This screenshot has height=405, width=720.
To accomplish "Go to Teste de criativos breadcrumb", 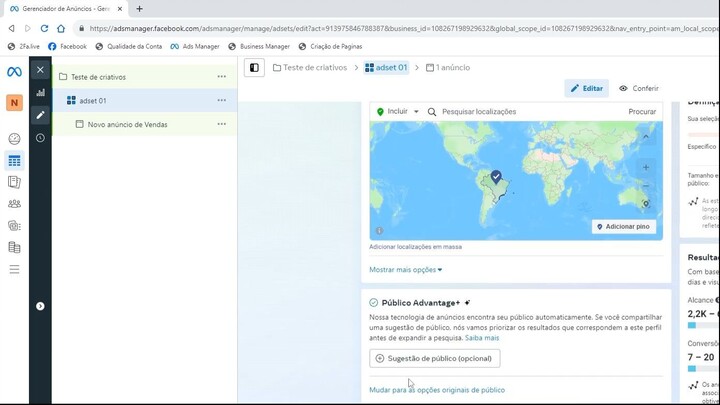I will pyautogui.click(x=310, y=68).
